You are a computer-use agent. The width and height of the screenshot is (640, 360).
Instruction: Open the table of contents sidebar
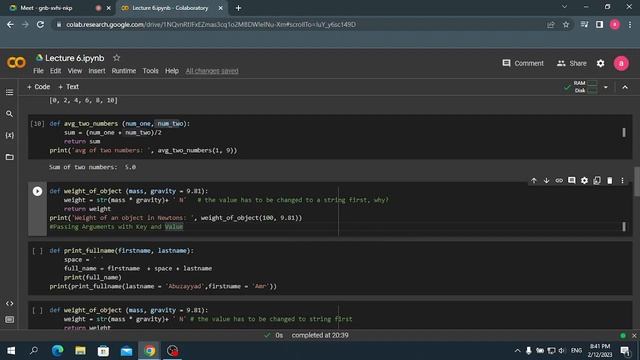(9, 93)
